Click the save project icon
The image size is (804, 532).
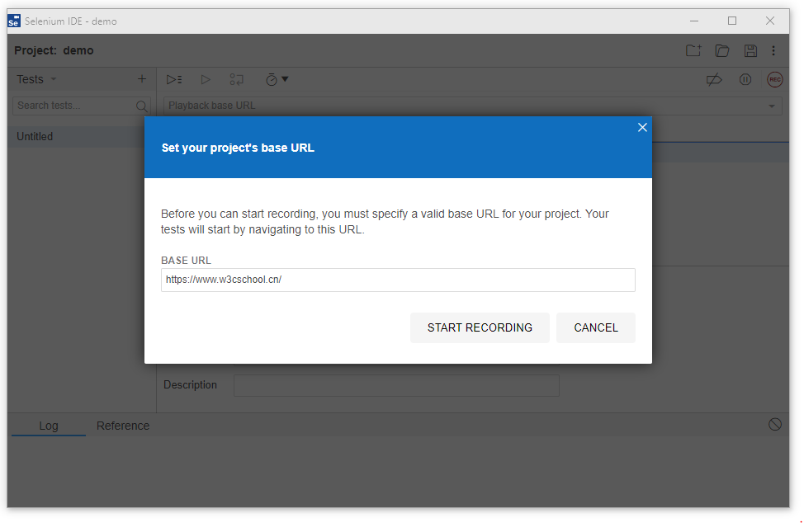(750, 50)
